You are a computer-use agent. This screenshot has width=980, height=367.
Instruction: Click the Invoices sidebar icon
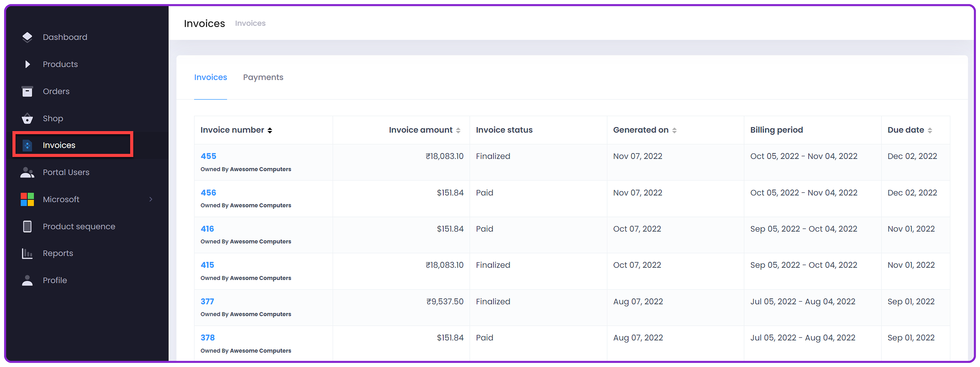point(27,145)
